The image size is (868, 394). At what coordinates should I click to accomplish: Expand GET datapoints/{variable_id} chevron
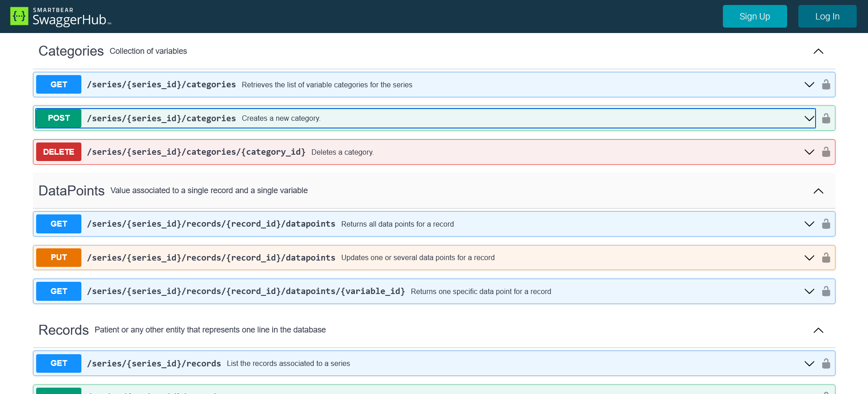pyautogui.click(x=809, y=291)
